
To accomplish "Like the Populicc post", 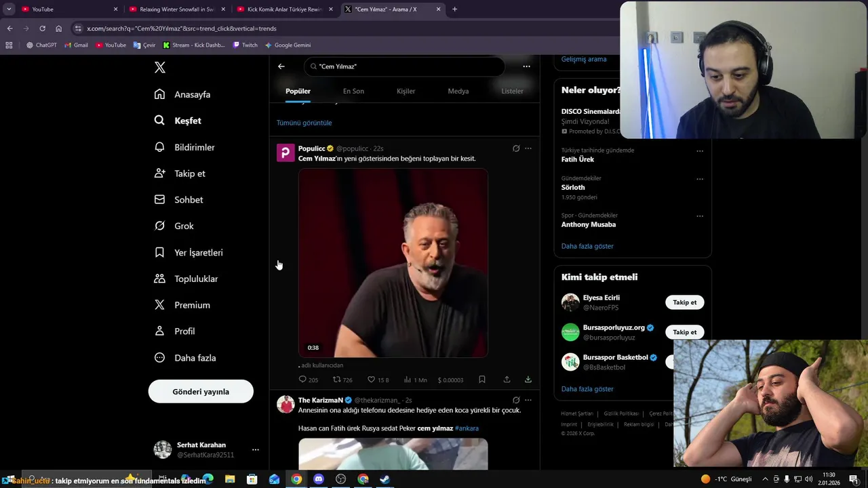I will click(378, 380).
